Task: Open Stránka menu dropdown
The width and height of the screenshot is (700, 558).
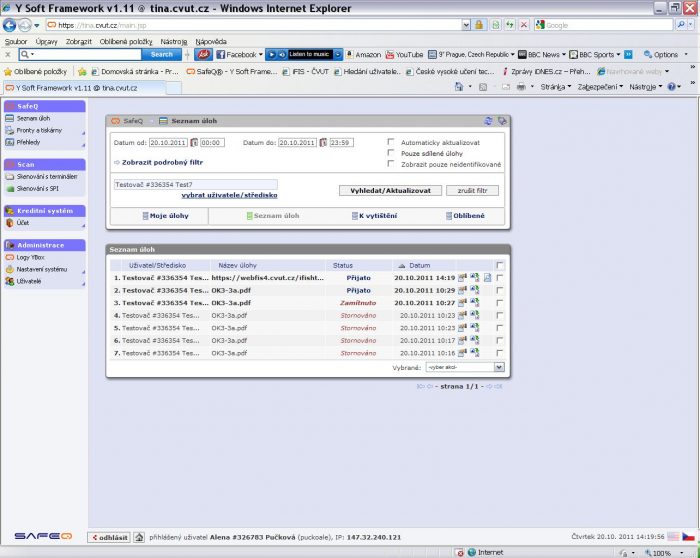Action: click(x=555, y=87)
